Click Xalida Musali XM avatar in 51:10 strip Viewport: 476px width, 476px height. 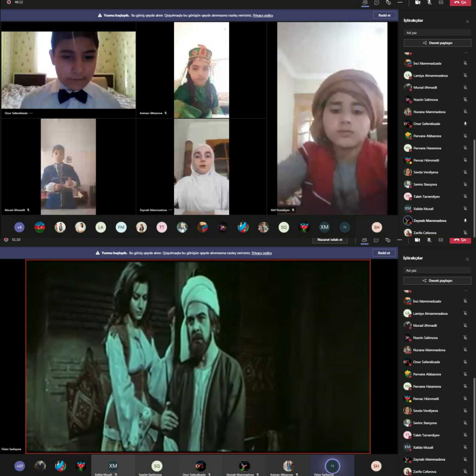pyautogui.click(x=113, y=466)
